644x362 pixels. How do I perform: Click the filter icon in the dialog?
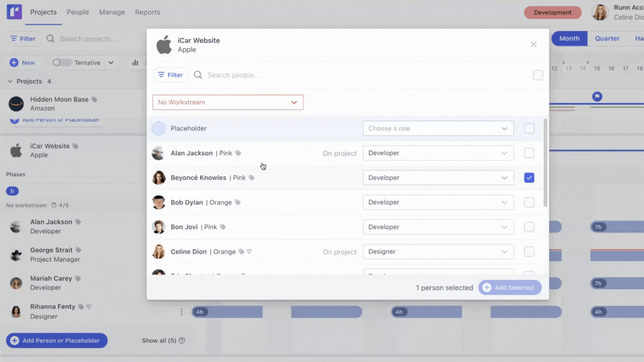pyautogui.click(x=161, y=75)
